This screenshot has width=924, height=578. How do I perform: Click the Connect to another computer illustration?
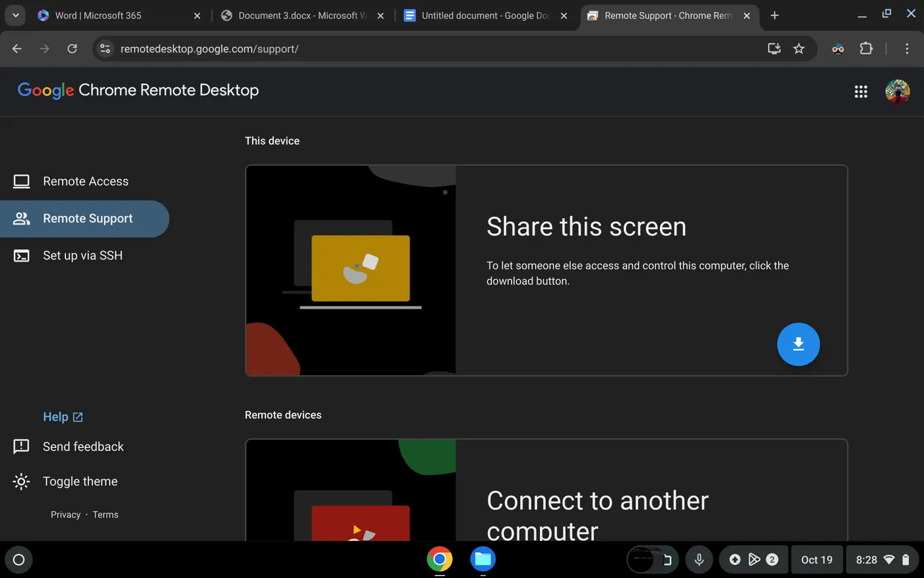(351, 490)
